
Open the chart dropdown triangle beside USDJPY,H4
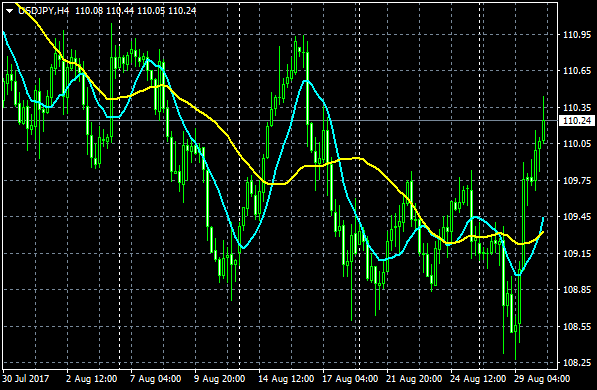click(10, 11)
